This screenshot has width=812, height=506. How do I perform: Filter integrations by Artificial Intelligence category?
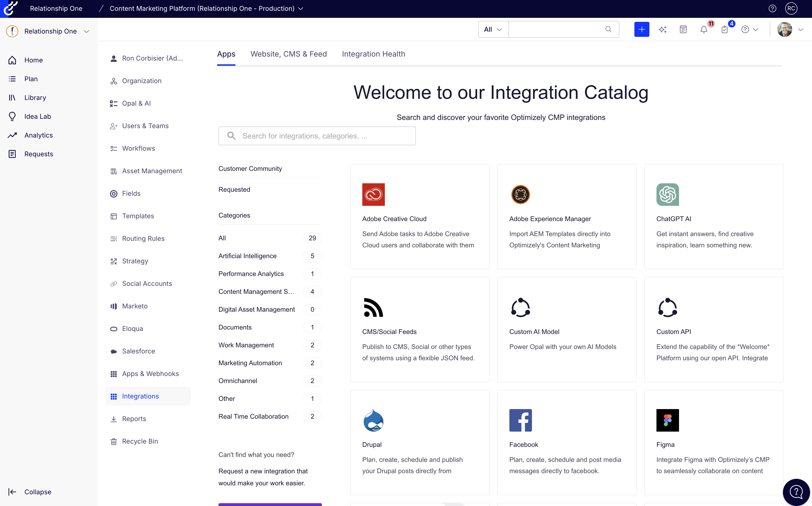247,256
